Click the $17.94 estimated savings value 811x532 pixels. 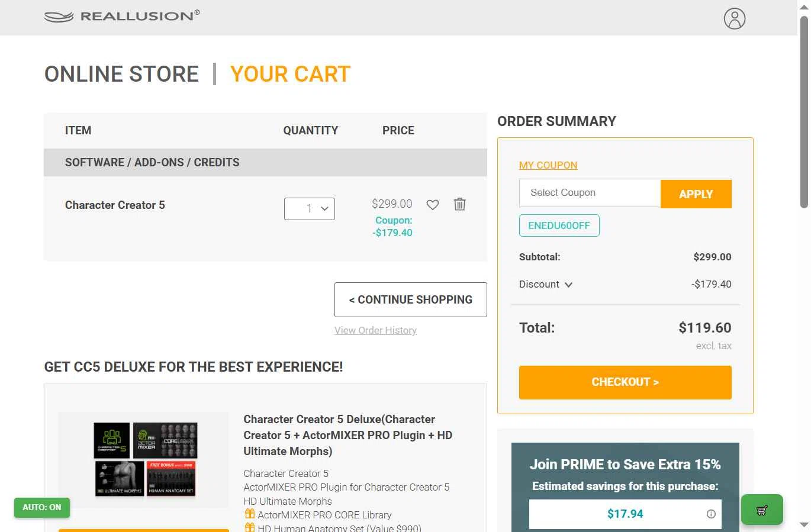(x=625, y=514)
